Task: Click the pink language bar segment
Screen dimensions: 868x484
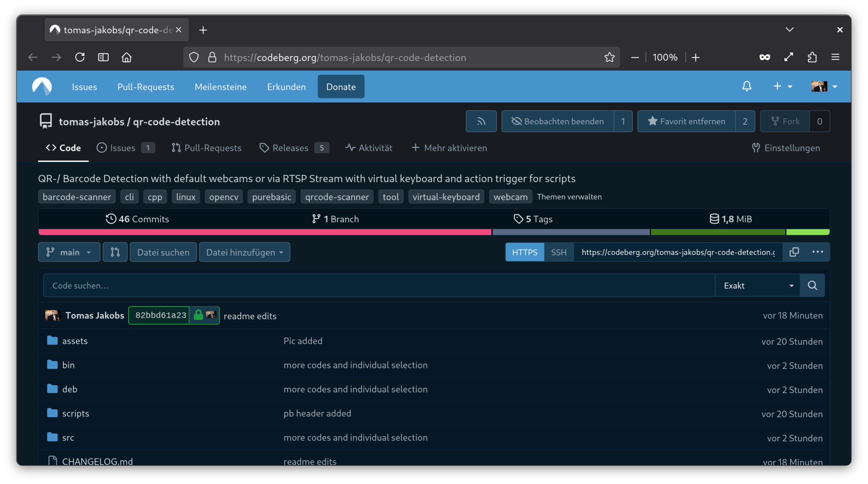Action: [x=264, y=232]
